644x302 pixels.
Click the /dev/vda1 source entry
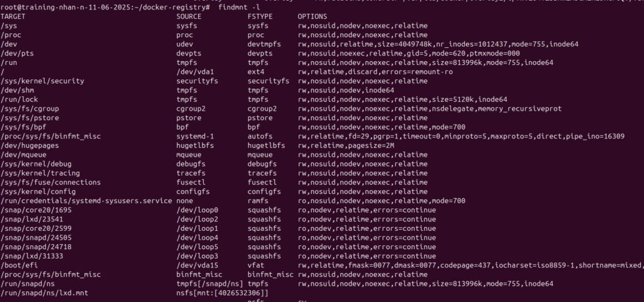195,72
